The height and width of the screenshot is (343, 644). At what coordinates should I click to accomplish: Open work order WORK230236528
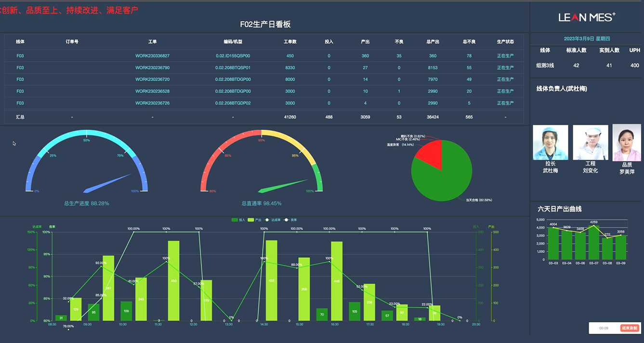(152, 91)
